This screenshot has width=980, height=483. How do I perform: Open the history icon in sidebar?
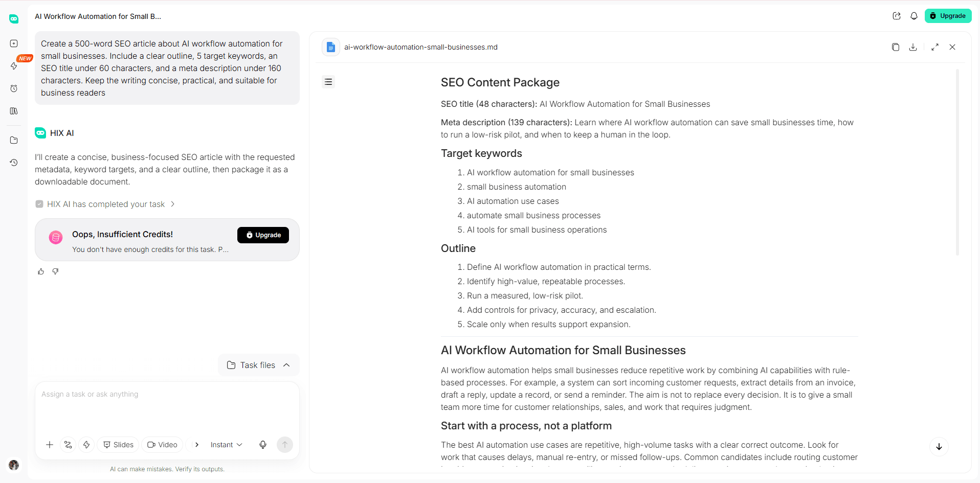point(14,163)
